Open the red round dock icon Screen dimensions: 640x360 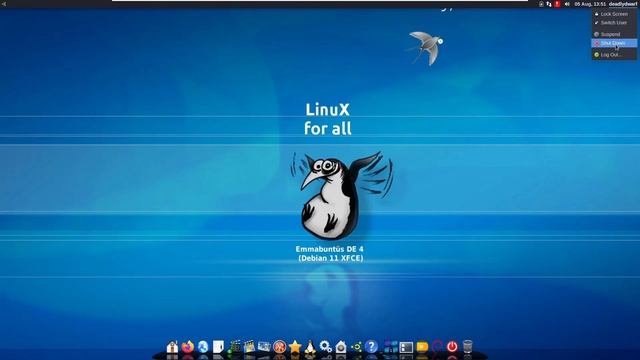(x=280, y=347)
